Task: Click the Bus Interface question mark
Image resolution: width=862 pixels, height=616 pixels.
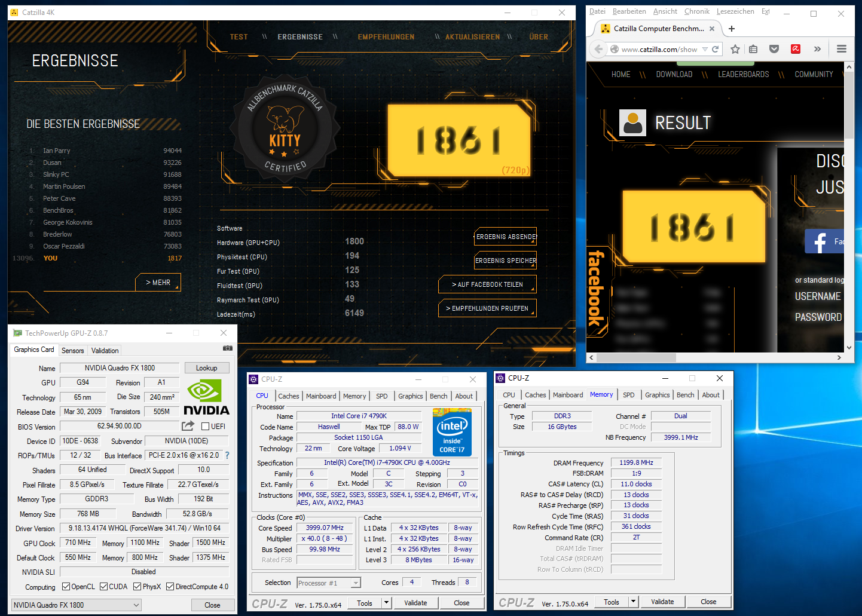Action: coord(227,455)
